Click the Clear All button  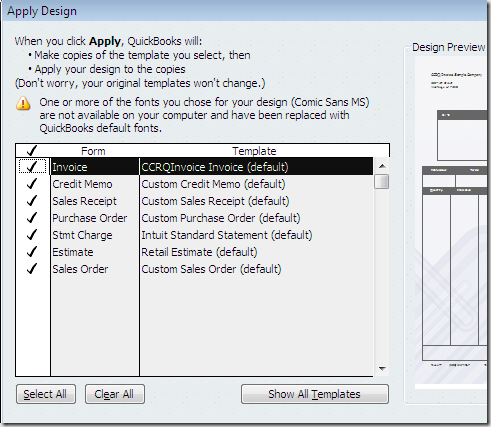pyautogui.click(x=115, y=394)
